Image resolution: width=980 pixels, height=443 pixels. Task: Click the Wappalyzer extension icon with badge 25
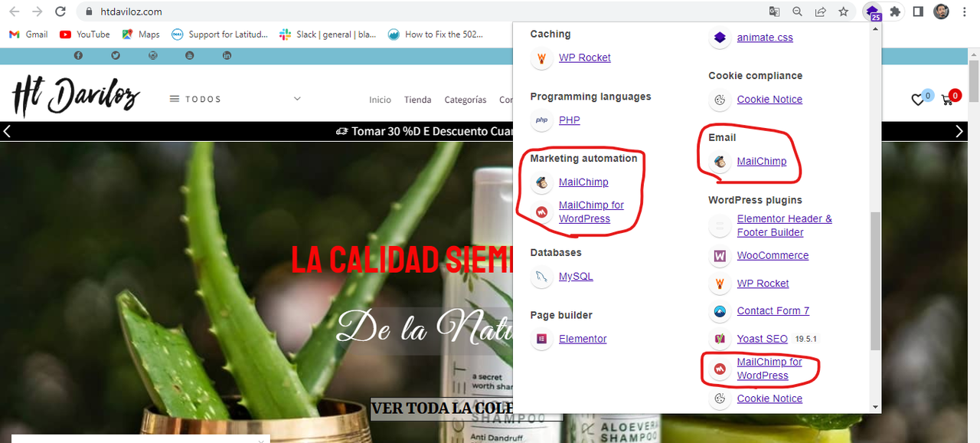click(872, 11)
